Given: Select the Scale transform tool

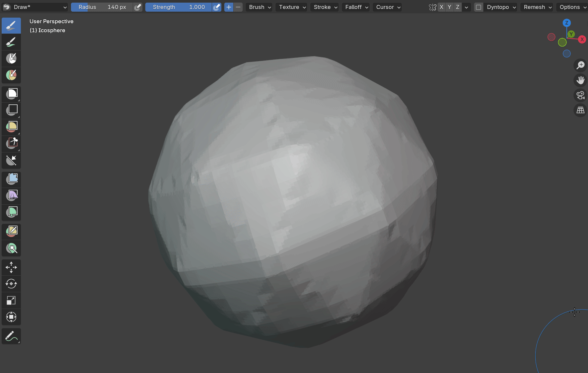Looking at the screenshot, I should click(x=11, y=301).
